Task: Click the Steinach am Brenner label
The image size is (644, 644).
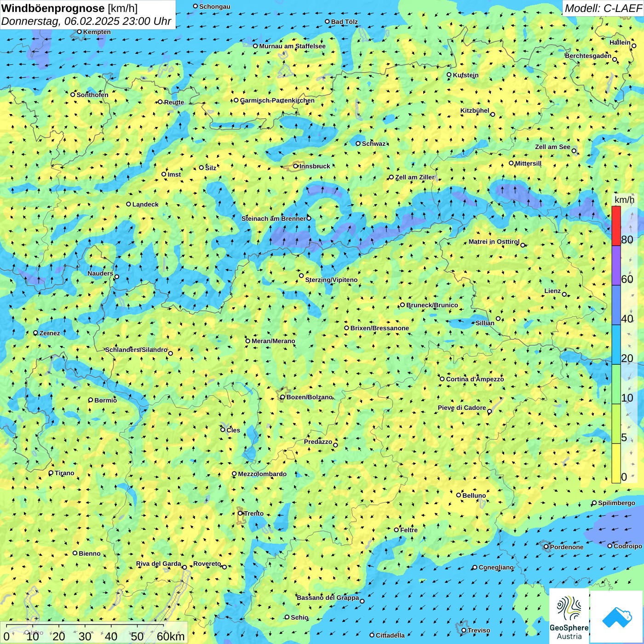Action: [274, 218]
